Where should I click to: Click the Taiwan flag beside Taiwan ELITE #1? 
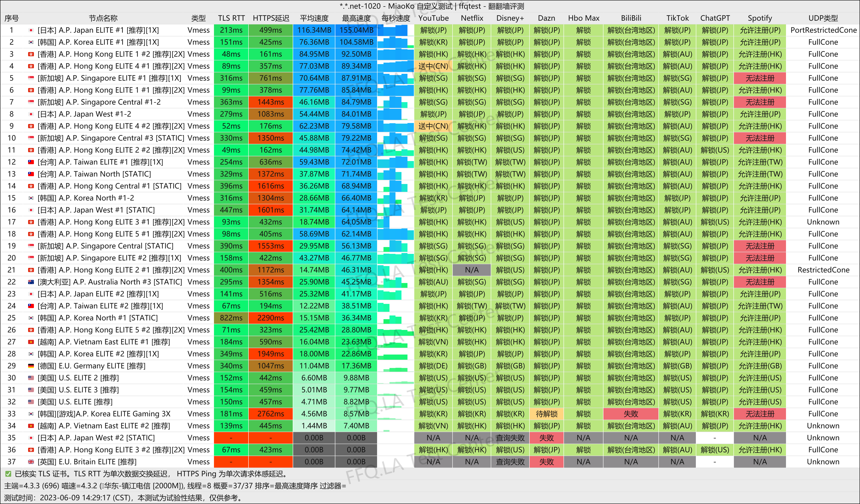(x=31, y=162)
